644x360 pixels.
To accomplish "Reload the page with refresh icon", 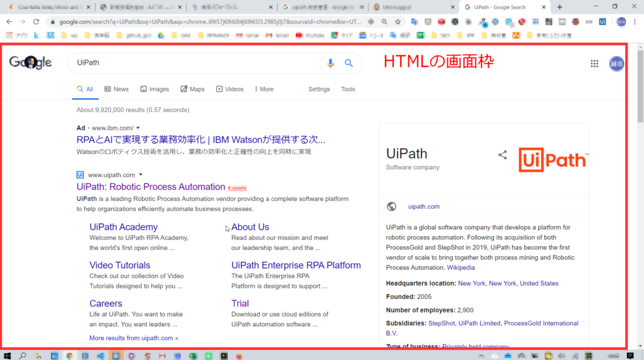I will pyautogui.click(x=36, y=22).
